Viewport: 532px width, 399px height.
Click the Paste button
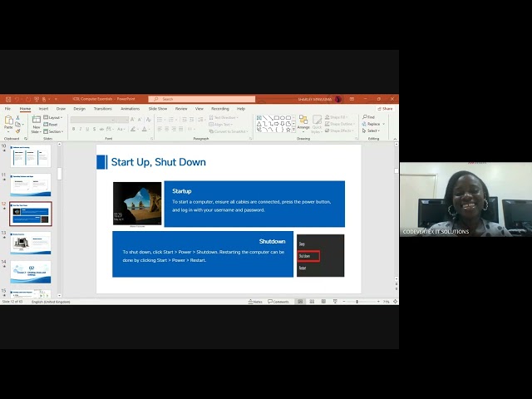[8, 124]
